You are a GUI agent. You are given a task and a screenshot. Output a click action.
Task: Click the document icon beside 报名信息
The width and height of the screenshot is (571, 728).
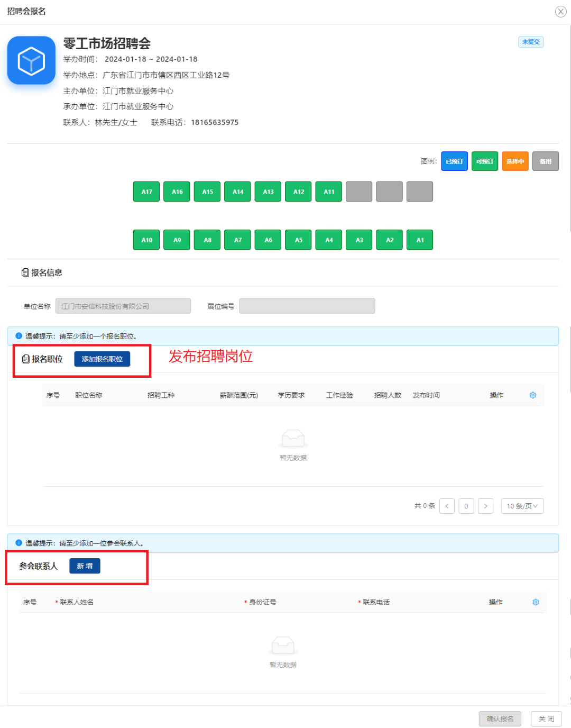[x=25, y=272]
